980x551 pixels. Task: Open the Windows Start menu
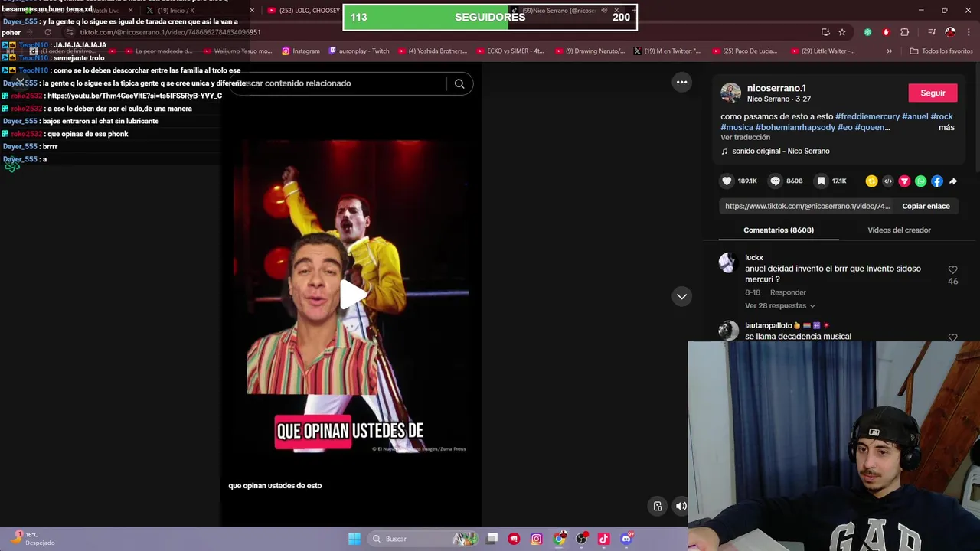pos(354,539)
